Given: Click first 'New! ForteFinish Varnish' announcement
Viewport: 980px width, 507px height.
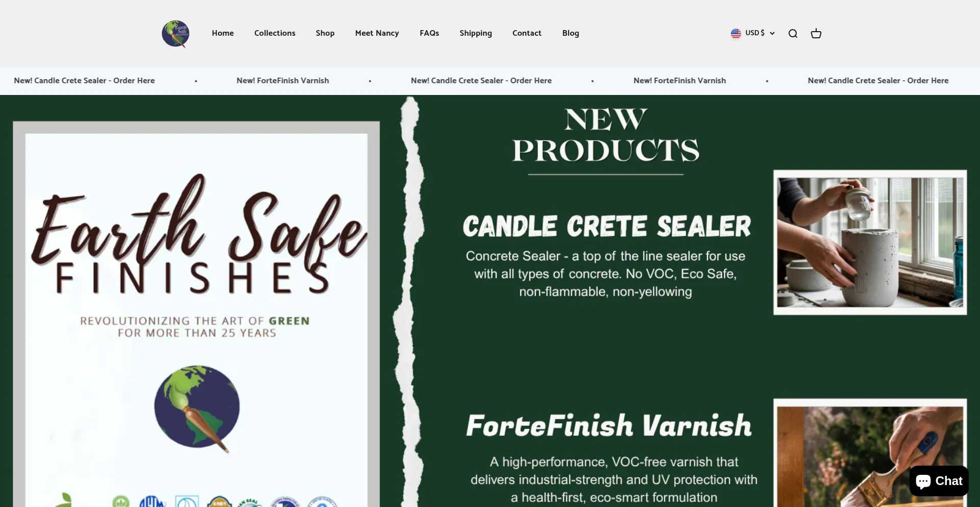Looking at the screenshot, I should [283, 81].
